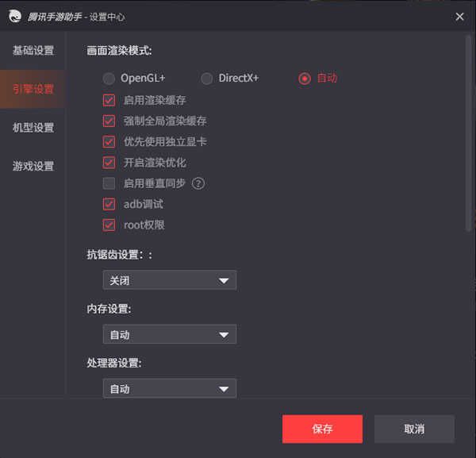Open the 抗锯齿设置 dropdown
476x458 pixels.
169,280
